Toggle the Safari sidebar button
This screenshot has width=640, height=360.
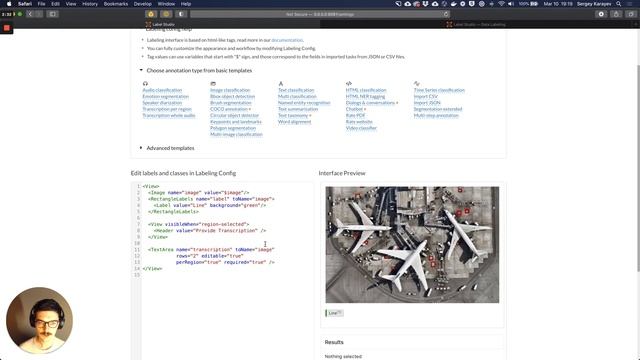pyautogui.click(x=53, y=14)
